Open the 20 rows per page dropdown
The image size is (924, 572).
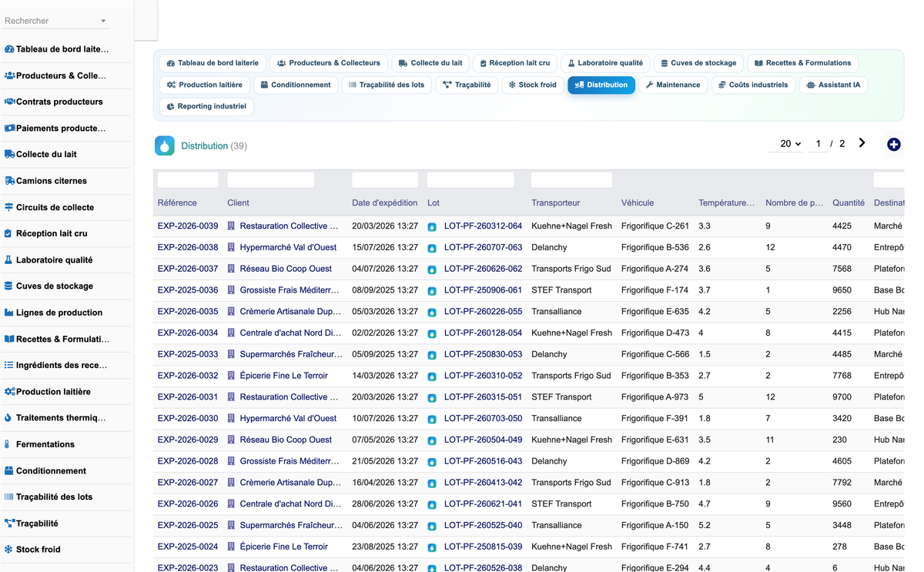coord(785,143)
